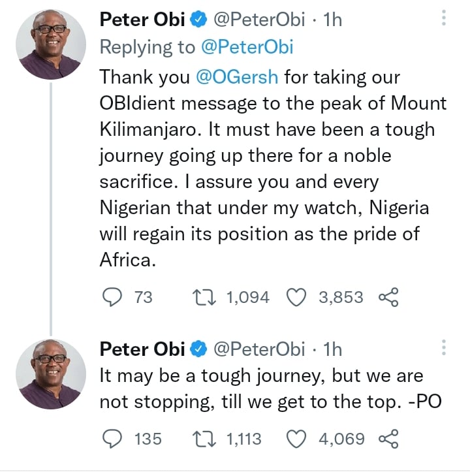The width and height of the screenshot is (470, 476).
Task: Click the verified badge on first tweet
Action: 198,20
